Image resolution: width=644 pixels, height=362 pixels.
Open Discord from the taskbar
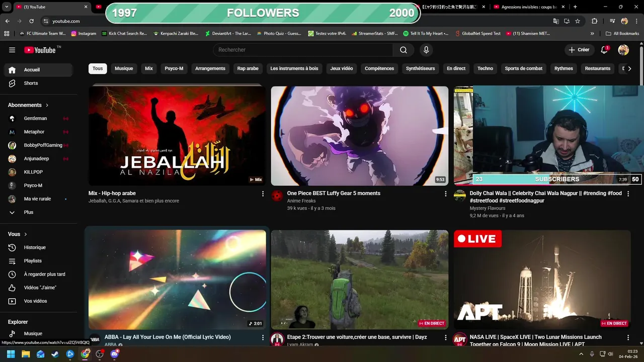[x=114, y=354]
